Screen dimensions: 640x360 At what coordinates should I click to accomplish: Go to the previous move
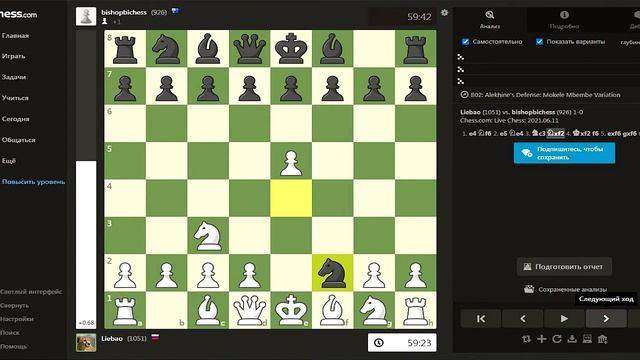523,318
